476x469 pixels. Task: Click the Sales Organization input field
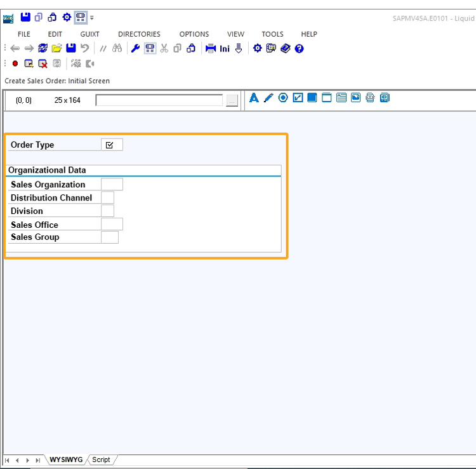(x=112, y=185)
